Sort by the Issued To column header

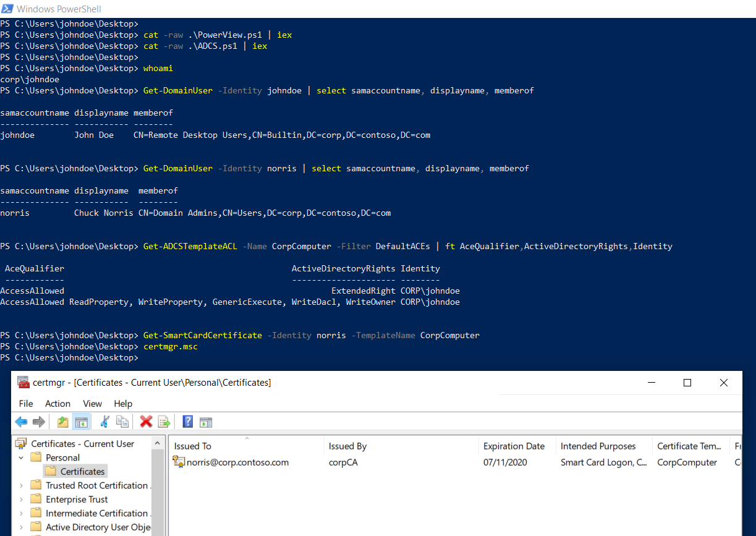[x=246, y=446]
